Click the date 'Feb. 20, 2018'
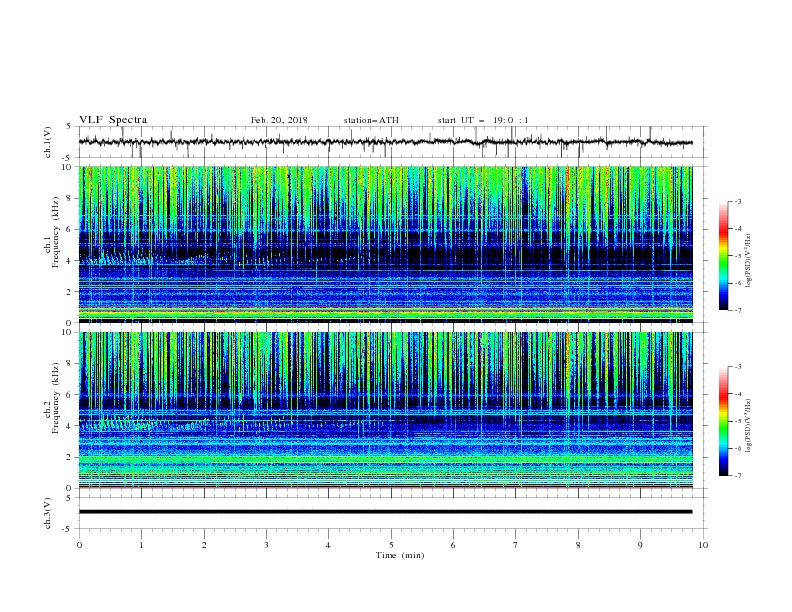Image resolution: width=792 pixels, height=612 pixels. (279, 120)
